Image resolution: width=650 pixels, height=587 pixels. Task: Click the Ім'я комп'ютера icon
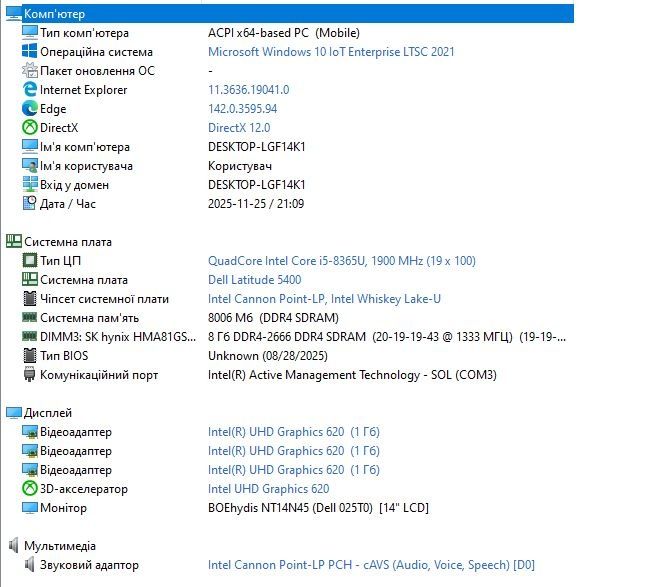click(x=29, y=146)
